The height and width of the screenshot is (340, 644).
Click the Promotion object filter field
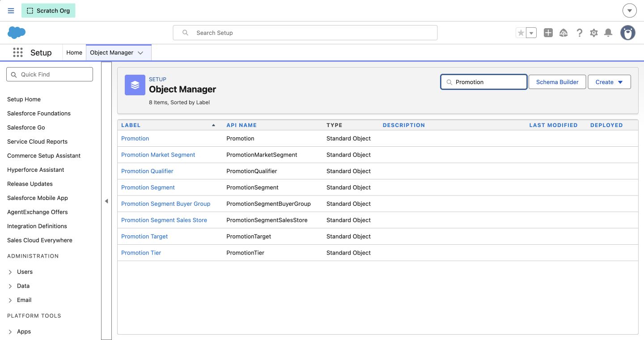coord(484,82)
